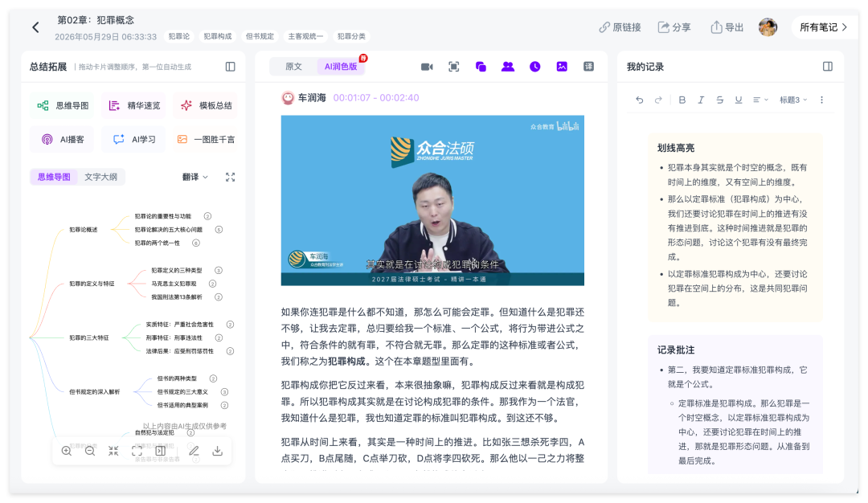
Task: Switch to the 原文 tab
Action: [x=293, y=67]
